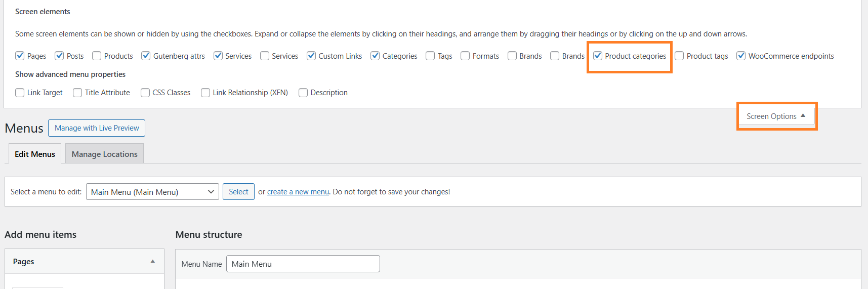Click Manage with Live Preview button
Image resolution: width=868 pixels, height=289 pixels.
tap(97, 128)
